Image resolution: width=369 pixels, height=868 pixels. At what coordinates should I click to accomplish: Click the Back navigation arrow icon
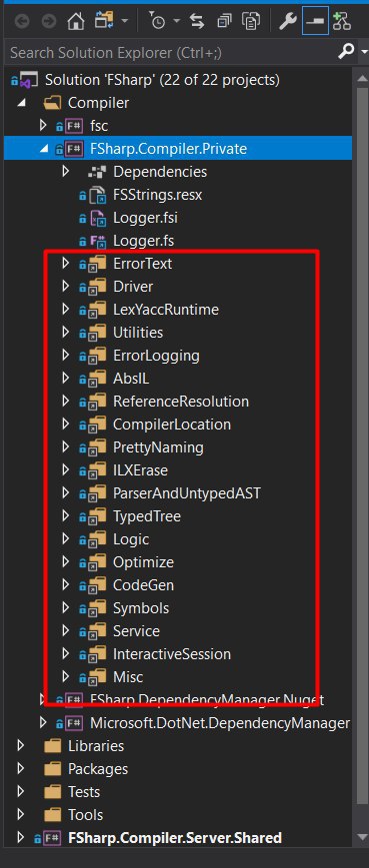click(22, 23)
